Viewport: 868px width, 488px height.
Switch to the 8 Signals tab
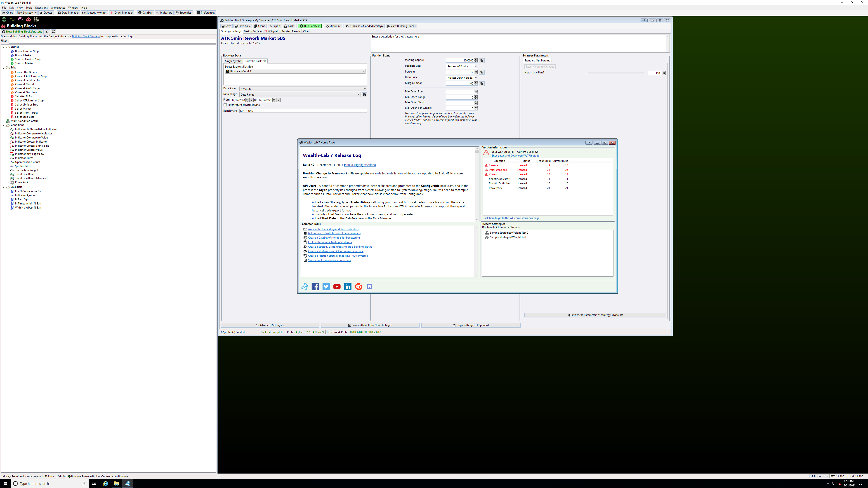click(271, 31)
